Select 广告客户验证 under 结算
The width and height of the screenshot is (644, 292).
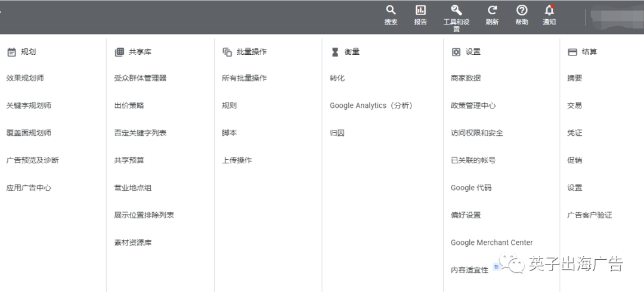589,215
